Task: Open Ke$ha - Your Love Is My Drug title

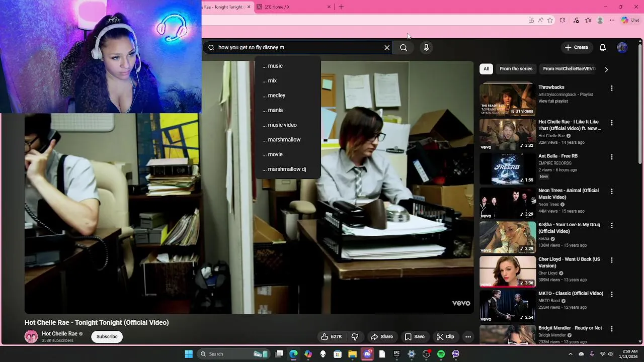Action: tap(569, 228)
